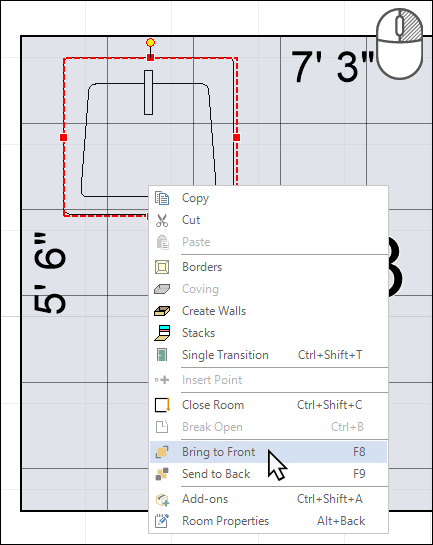The height and width of the screenshot is (545, 433).
Task: Click the yellow rotation handle above the selection
Action: 150,43
